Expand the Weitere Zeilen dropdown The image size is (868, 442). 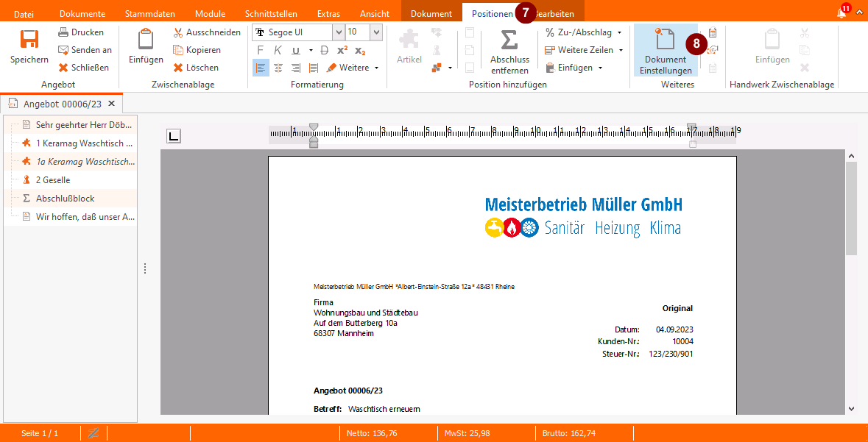tap(621, 50)
